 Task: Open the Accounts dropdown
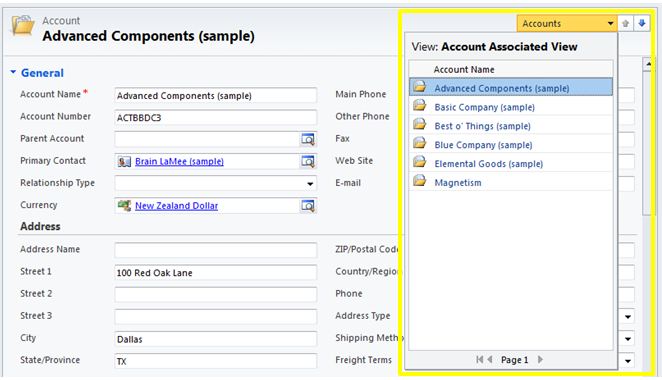[567, 23]
